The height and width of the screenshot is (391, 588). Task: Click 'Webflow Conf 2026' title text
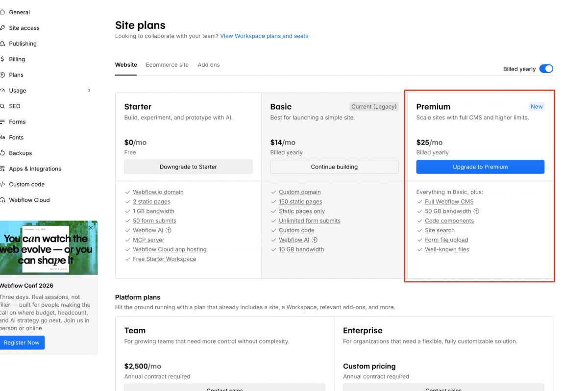point(26,286)
